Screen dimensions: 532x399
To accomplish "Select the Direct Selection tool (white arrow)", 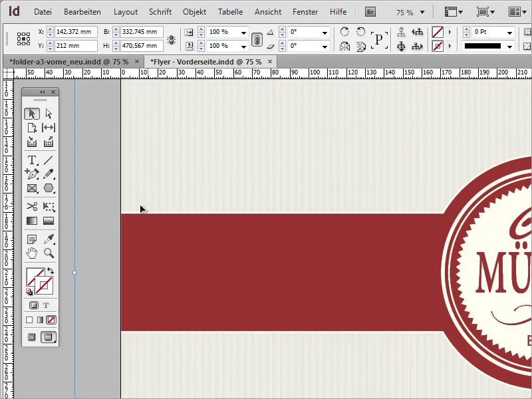I will 49,114.
